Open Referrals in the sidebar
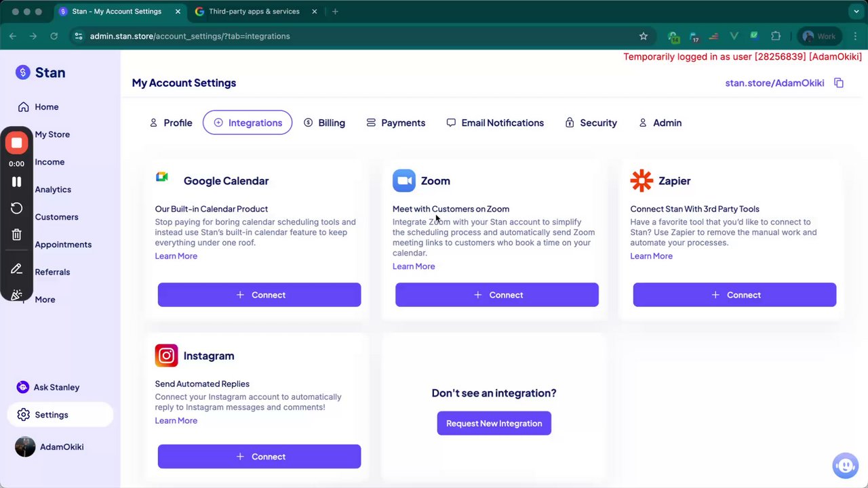This screenshot has height=488, width=868. click(52, 272)
